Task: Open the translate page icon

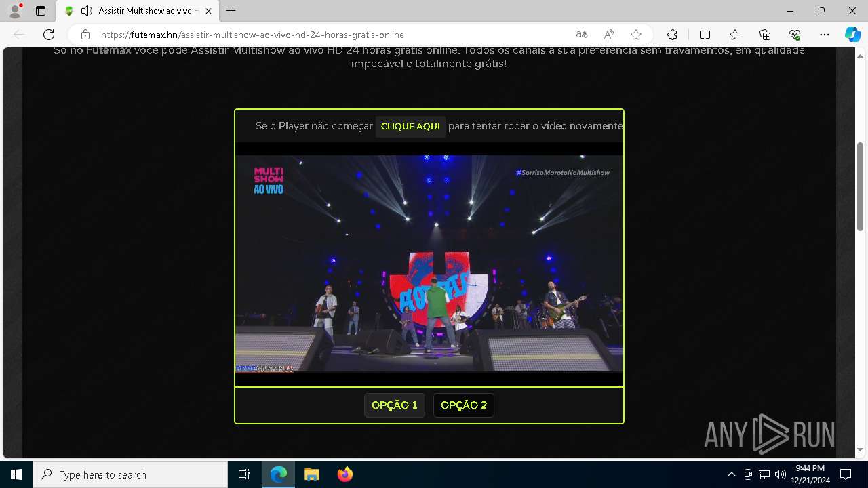Action: point(582,35)
